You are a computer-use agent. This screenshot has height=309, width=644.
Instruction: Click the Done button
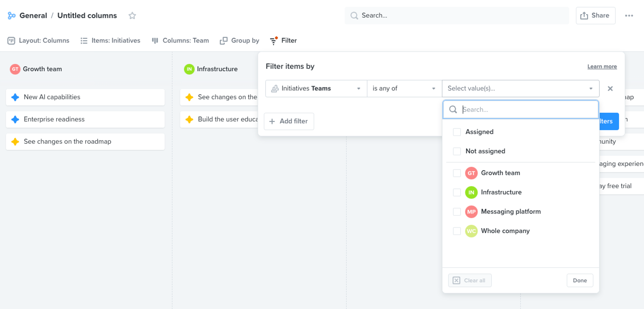580,280
